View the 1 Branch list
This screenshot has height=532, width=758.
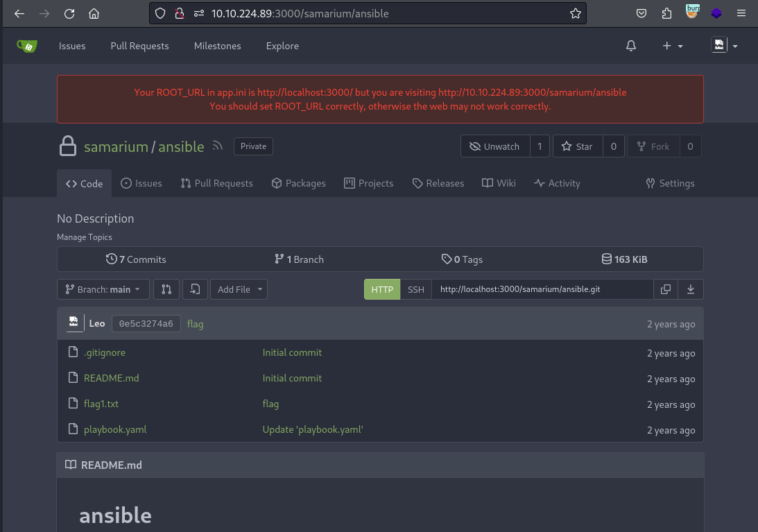(x=299, y=259)
